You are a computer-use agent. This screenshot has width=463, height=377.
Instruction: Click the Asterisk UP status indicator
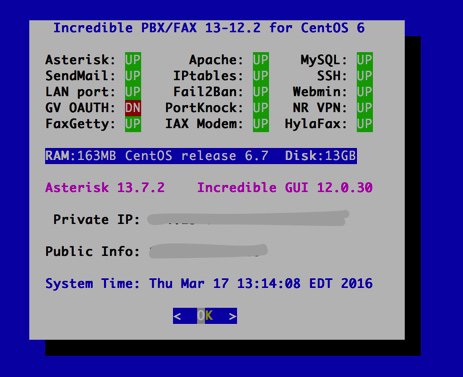tap(133, 60)
